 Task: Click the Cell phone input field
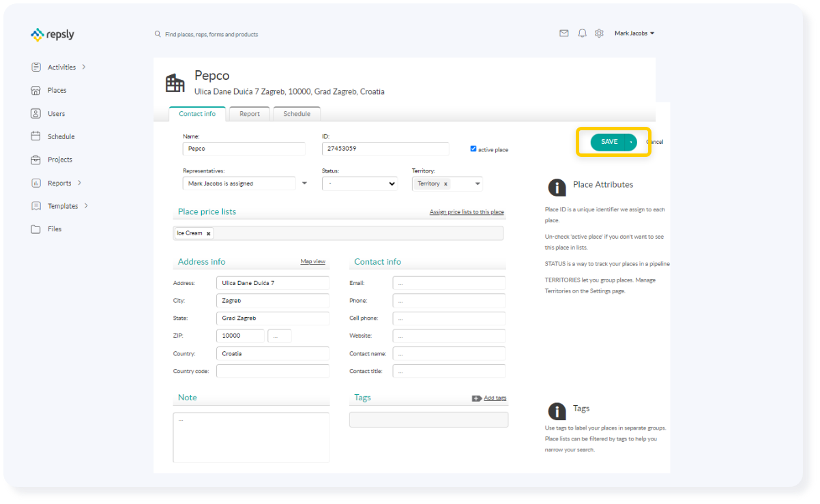450,318
